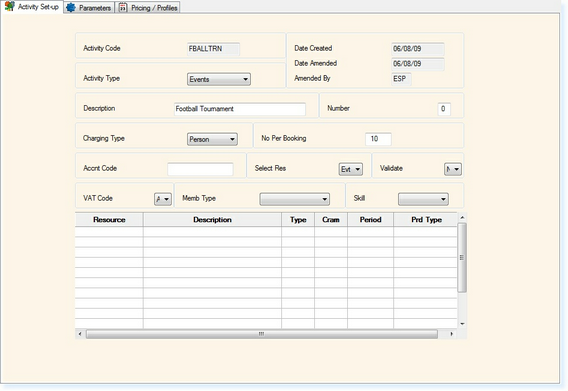The image size is (568, 391).
Task: Click the grid scroll right arrow
Action: (451, 334)
